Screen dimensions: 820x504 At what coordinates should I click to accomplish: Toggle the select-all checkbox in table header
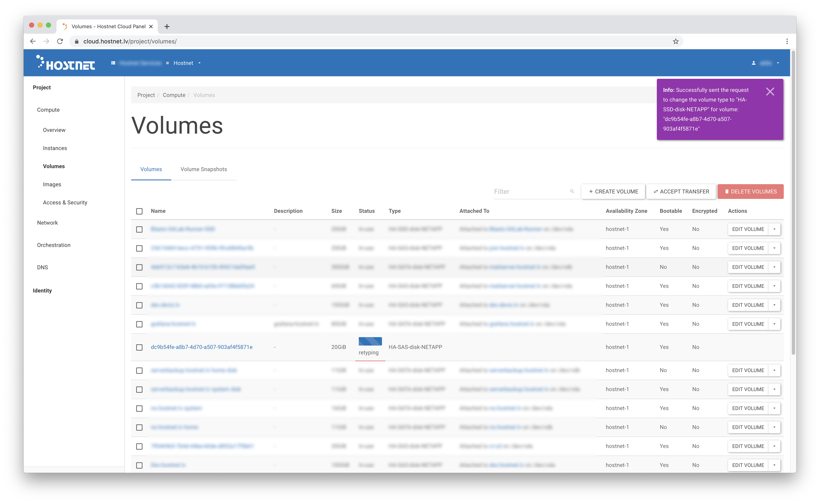(139, 211)
